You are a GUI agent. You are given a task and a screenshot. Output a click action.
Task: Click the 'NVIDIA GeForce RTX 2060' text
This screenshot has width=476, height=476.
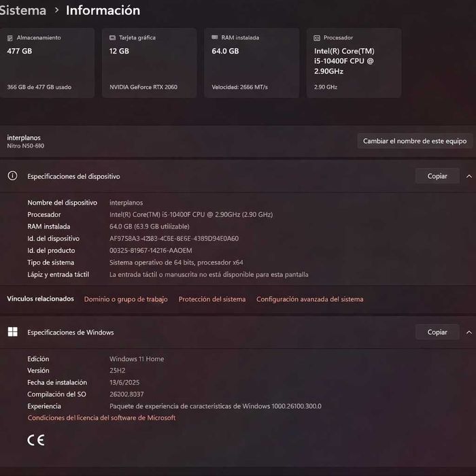coord(143,87)
